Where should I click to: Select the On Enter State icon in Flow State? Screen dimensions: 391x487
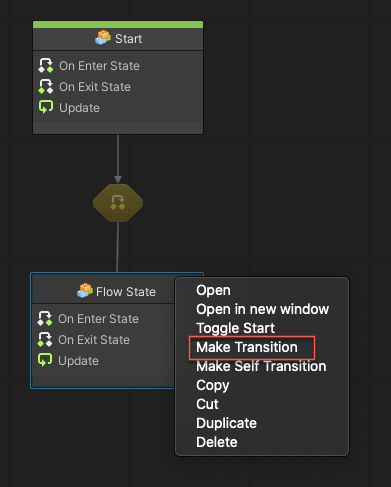pos(45,319)
